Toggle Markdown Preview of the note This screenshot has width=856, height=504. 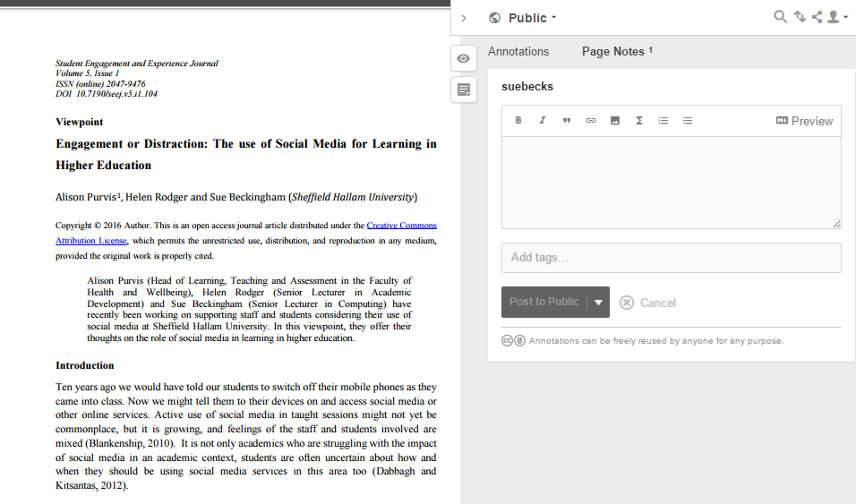(804, 121)
